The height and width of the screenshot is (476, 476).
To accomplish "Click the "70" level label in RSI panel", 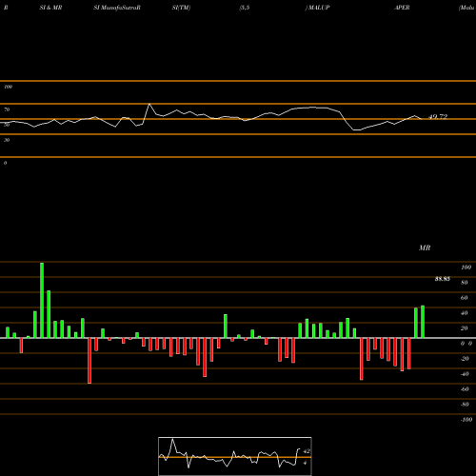I will click(7, 109).
